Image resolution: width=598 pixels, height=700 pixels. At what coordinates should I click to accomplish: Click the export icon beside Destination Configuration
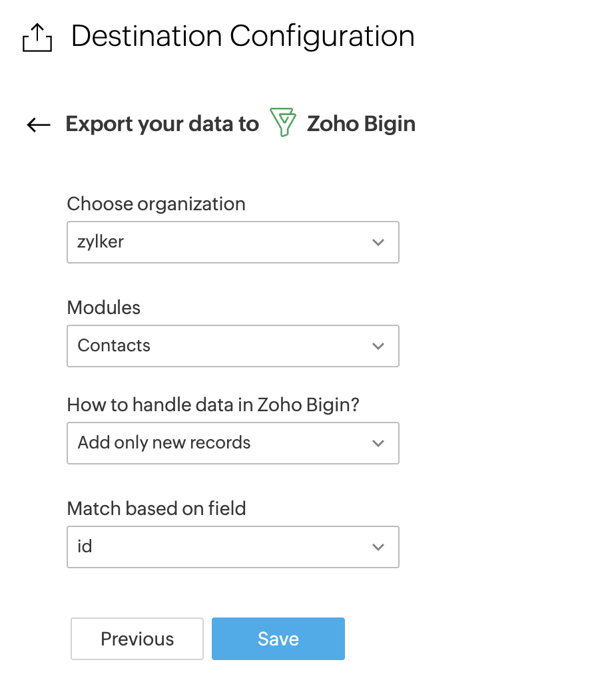[x=37, y=38]
